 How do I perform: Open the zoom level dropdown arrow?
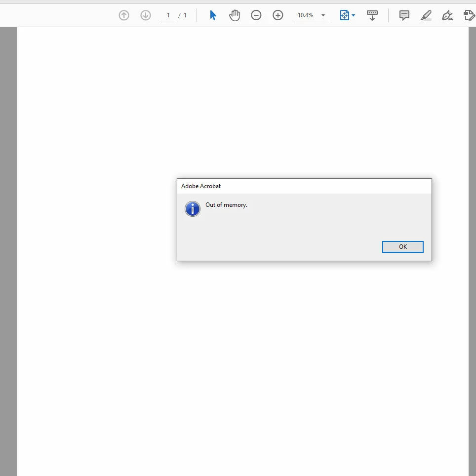pyautogui.click(x=323, y=15)
